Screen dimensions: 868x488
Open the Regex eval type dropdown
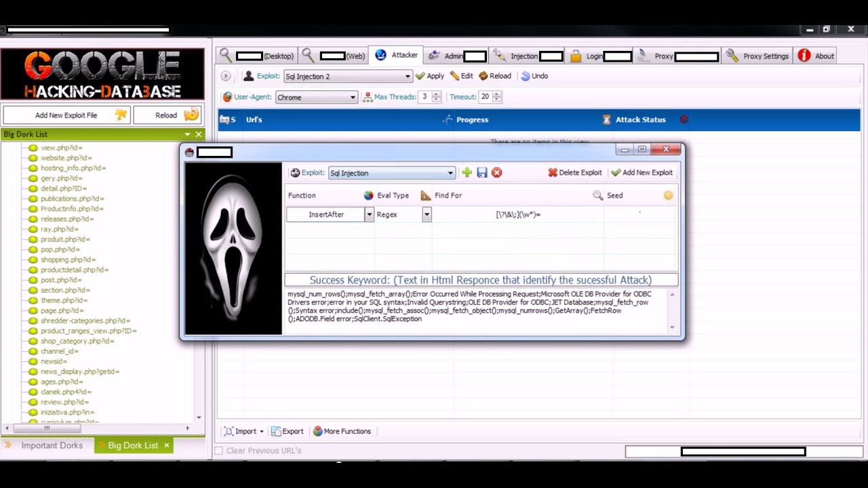point(427,214)
